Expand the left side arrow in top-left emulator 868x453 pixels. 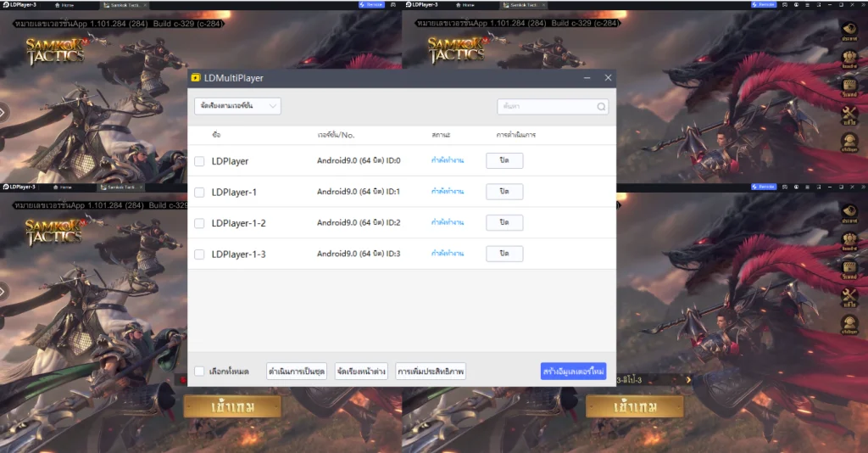pos(3,113)
